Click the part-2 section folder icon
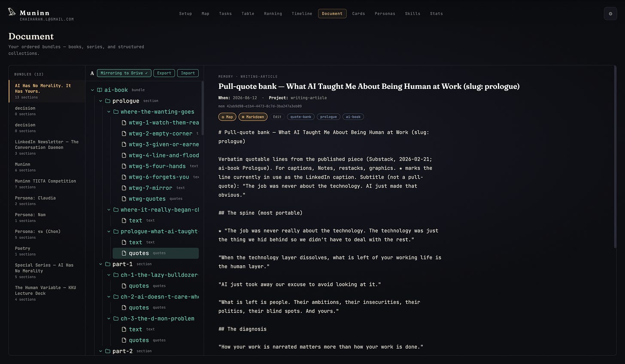The image size is (625, 364). coord(108,351)
